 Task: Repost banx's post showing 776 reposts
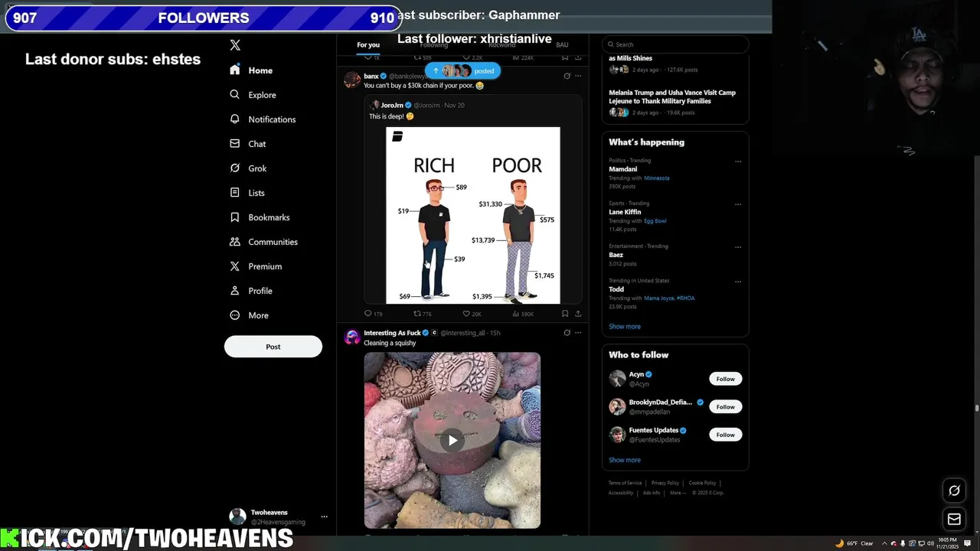click(423, 314)
